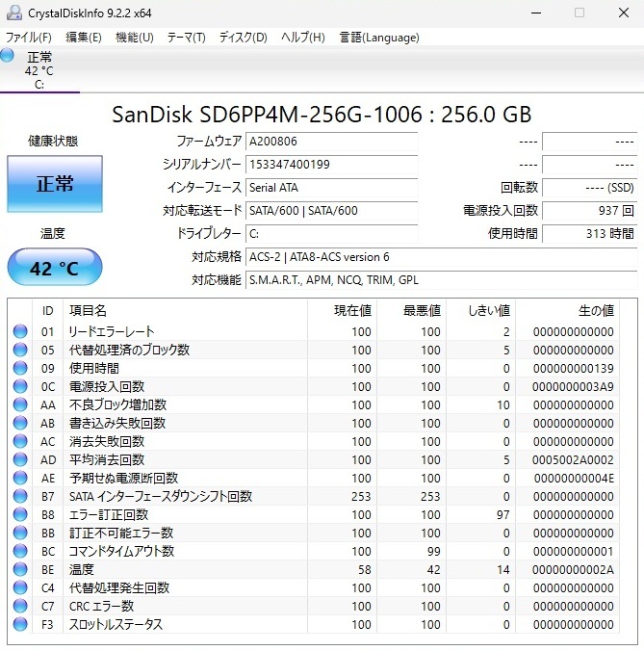Click worst value 99 in BC row
The image size is (644, 651).
point(433,552)
